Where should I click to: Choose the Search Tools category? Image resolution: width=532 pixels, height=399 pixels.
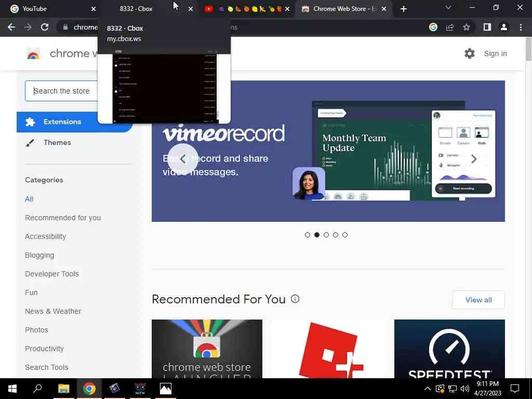pyautogui.click(x=46, y=367)
